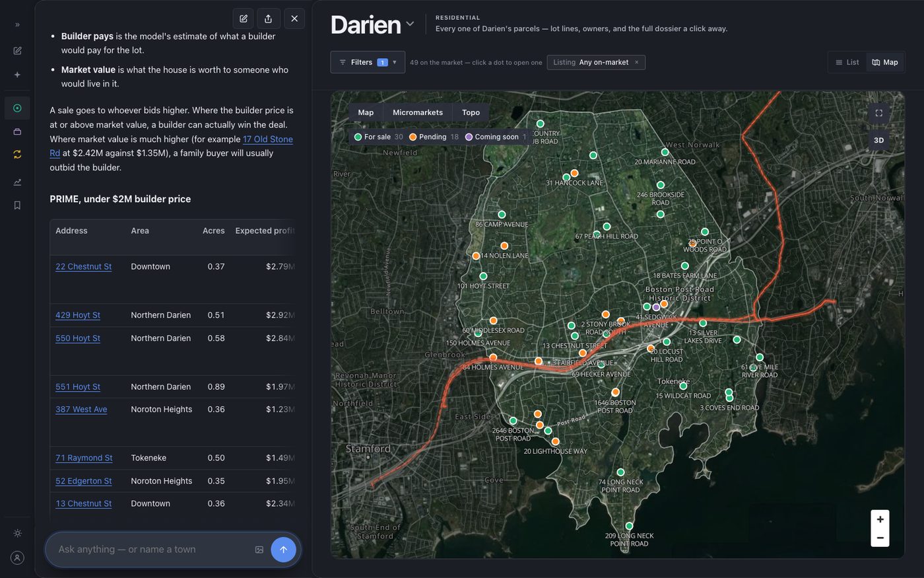Select the green target icon in the sidebar
924x578 pixels.
(17, 108)
